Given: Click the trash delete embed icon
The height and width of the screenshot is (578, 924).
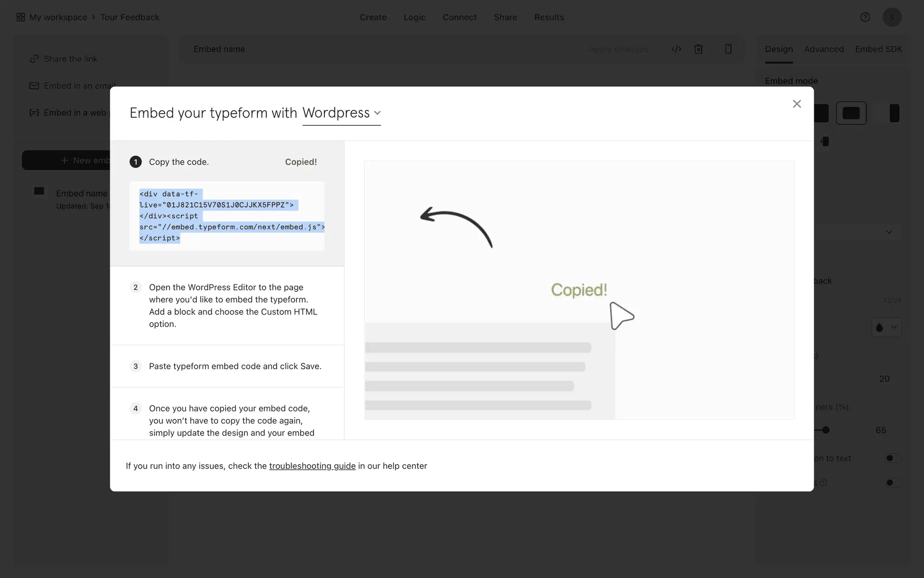Looking at the screenshot, I should (x=698, y=49).
